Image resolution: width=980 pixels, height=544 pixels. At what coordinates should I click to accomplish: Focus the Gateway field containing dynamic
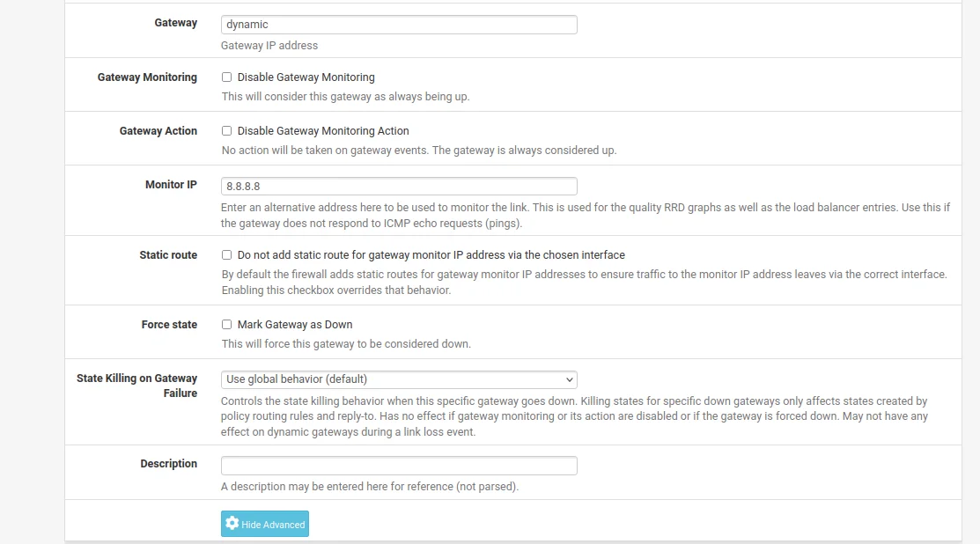(x=398, y=25)
